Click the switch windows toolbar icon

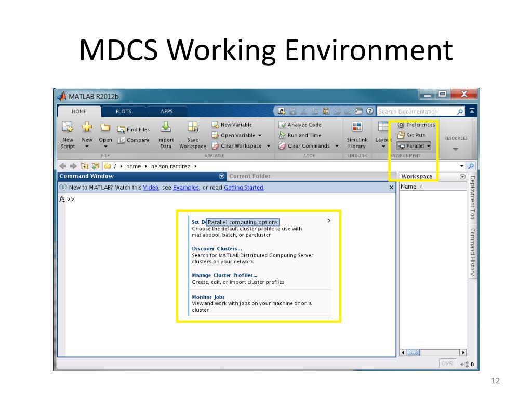point(359,111)
